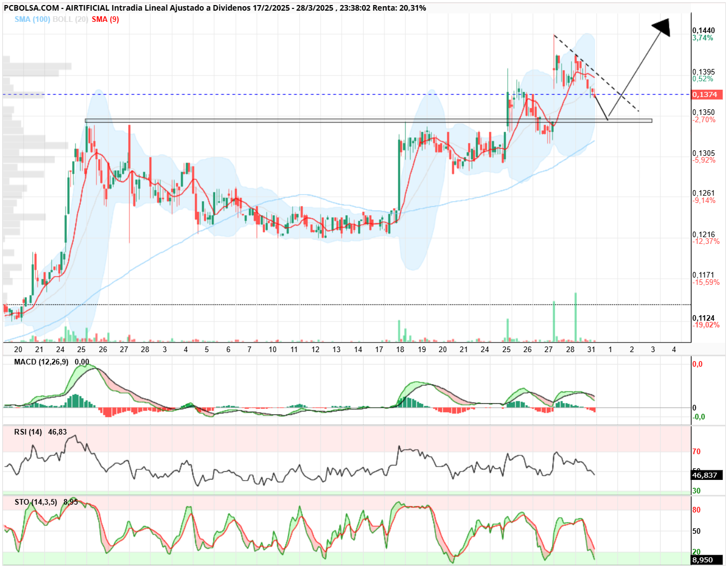Screen dimensions: 728x568
Task: Select the black 8,950 stochastic value tag
Action: tap(707, 560)
